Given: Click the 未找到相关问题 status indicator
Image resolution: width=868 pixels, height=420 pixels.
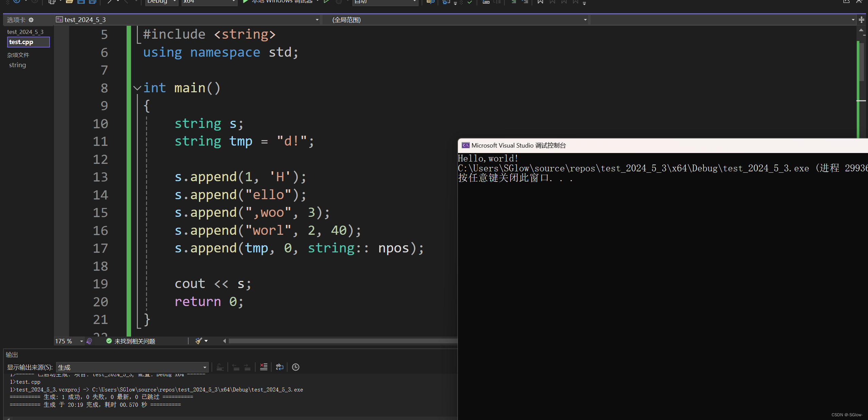Looking at the screenshot, I should (x=131, y=341).
